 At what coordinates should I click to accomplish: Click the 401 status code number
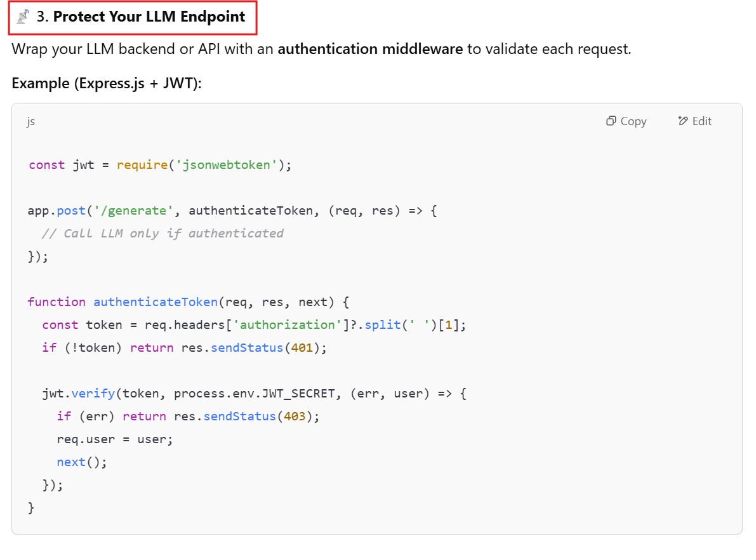coord(301,348)
